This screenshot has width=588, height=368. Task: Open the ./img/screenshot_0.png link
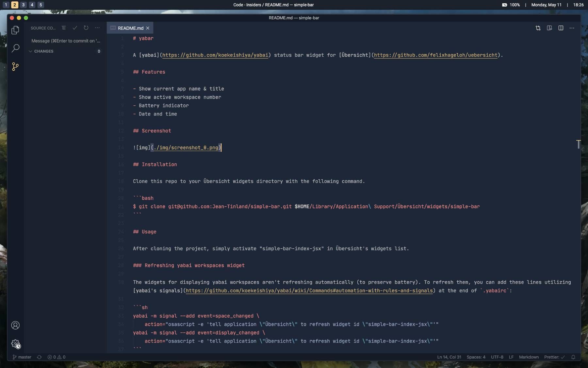coord(186,148)
